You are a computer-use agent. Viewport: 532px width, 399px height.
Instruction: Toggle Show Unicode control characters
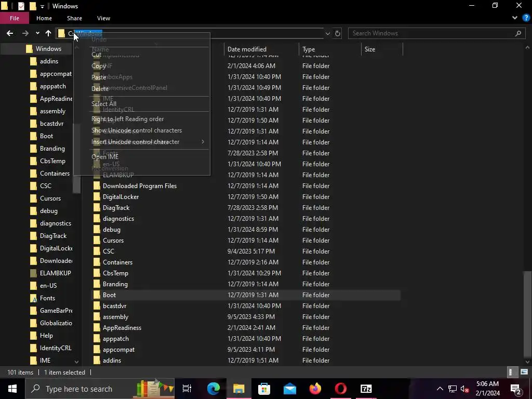tap(142, 130)
